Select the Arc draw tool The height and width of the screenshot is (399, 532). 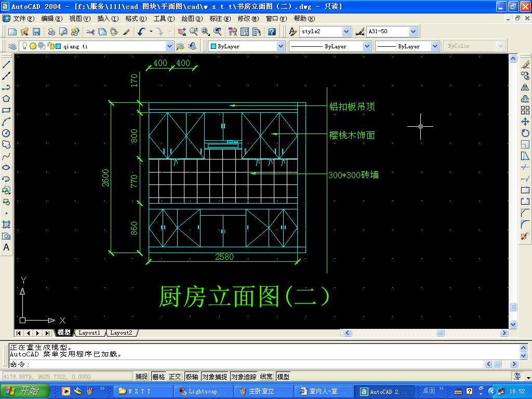6,122
